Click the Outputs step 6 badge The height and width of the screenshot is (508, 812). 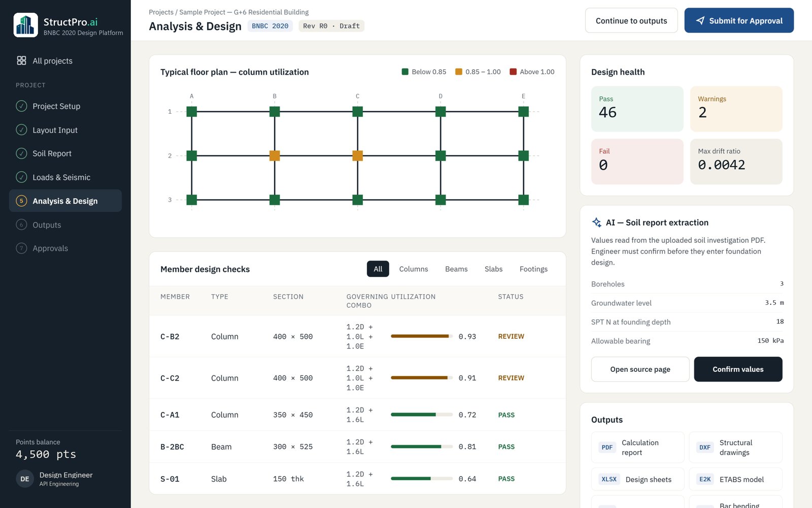click(21, 225)
